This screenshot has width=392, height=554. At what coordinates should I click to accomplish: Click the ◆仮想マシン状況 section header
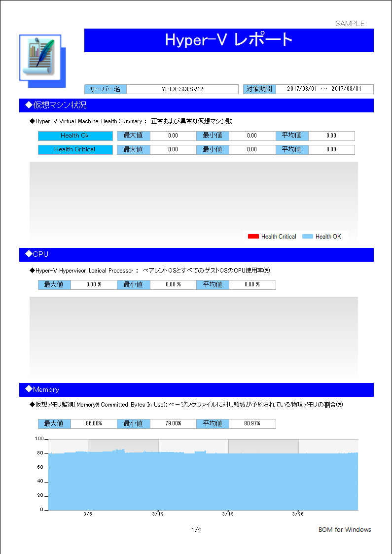click(x=196, y=105)
